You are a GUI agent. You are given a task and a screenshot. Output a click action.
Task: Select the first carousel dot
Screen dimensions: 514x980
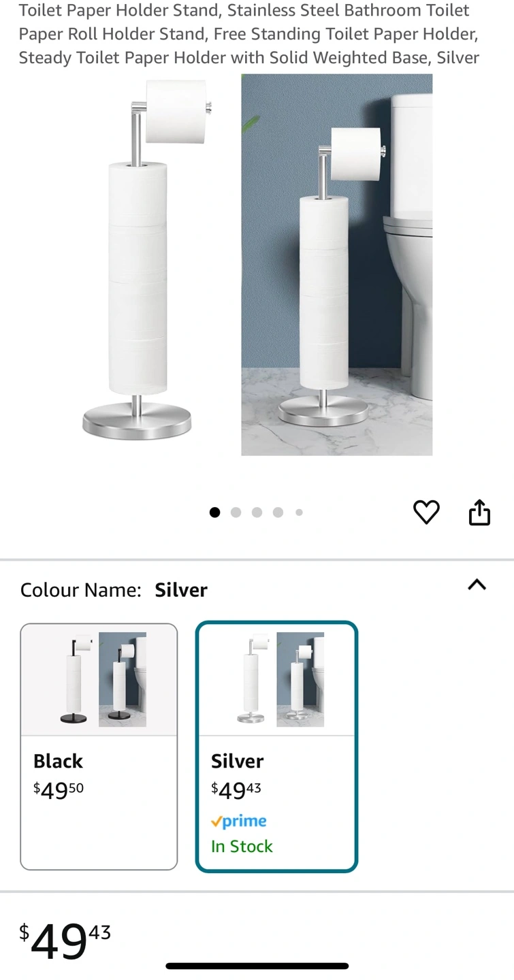[x=214, y=512]
